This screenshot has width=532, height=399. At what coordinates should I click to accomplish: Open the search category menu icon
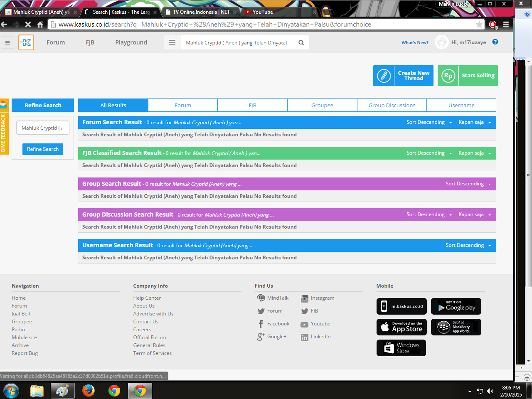pyautogui.click(x=172, y=42)
